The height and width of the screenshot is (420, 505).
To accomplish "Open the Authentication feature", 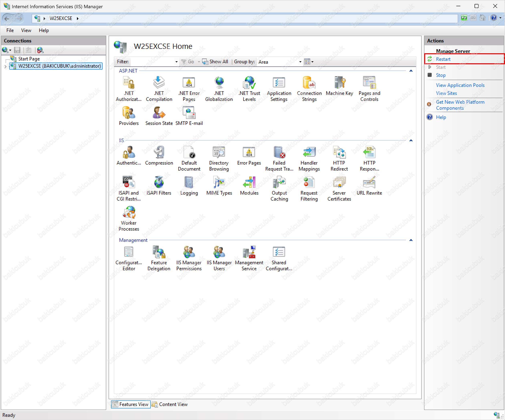I will click(x=129, y=156).
